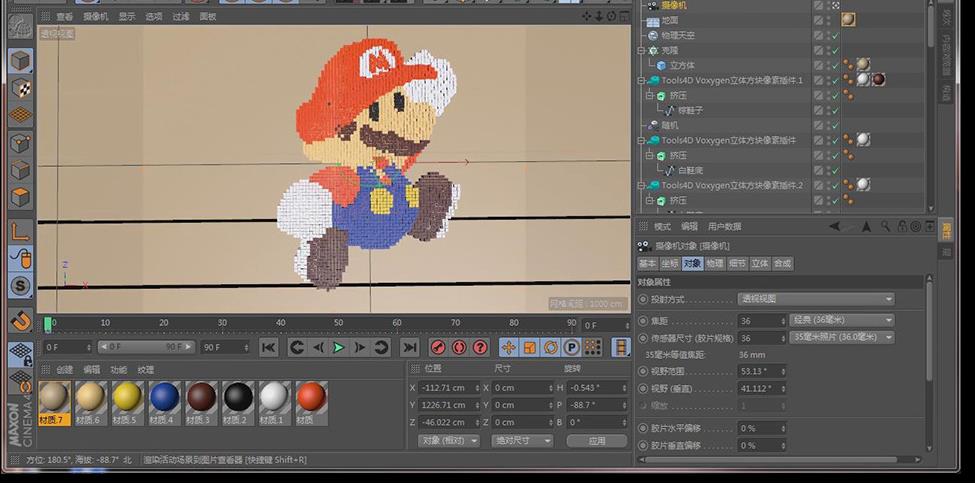Screen dimensions: 975x485
Task: Switch to the 细节 attribute tab
Action: [737, 264]
